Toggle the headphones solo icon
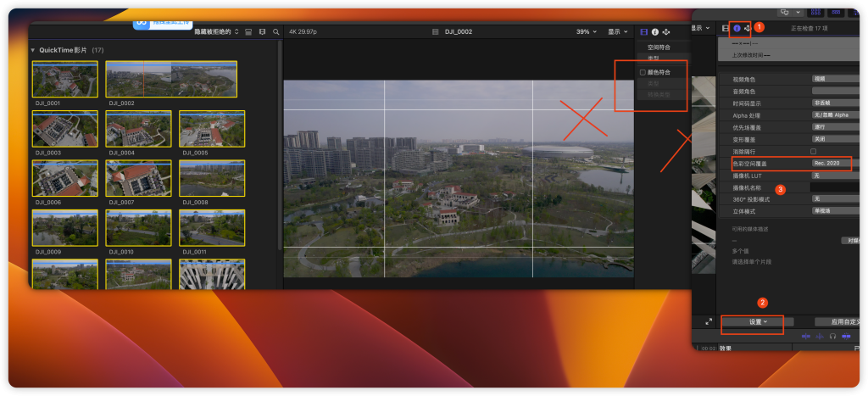The image size is (868, 396). coord(832,336)
